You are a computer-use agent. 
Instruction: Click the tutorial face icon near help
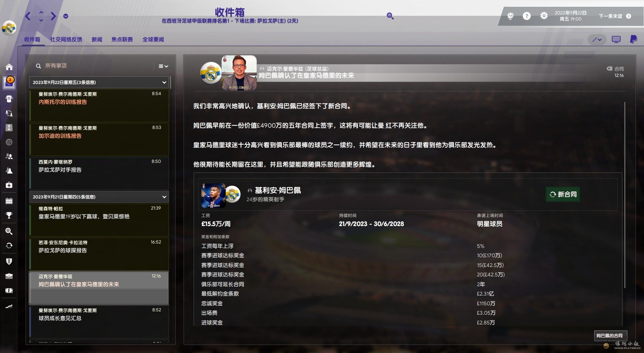(x=510, y=16)
